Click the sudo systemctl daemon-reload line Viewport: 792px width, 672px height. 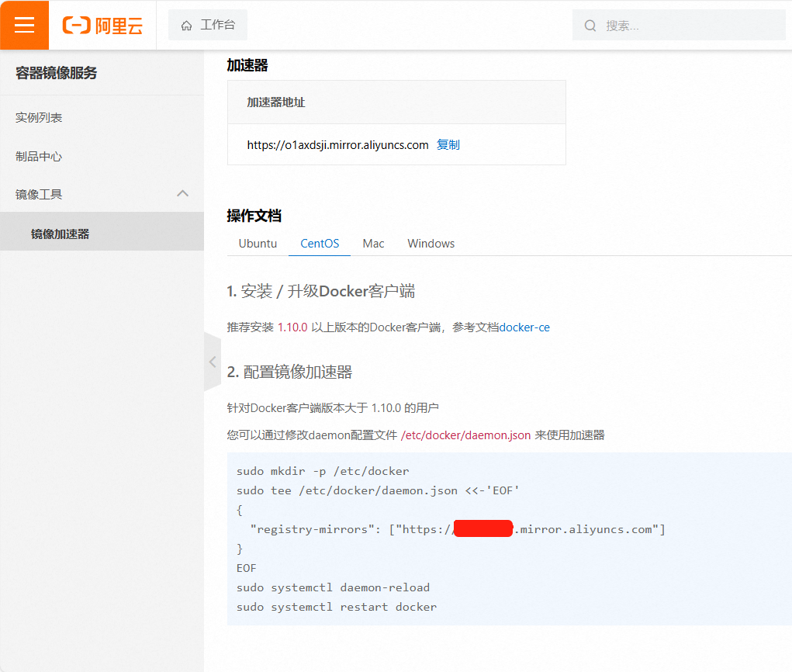click(x=333, y=587)
